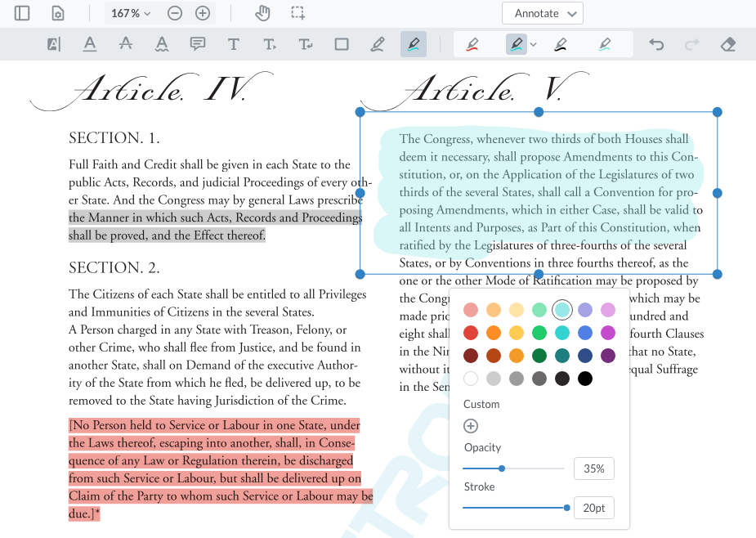Screen dimensions: 756x538
Task: Choose the red highlighter preset
Action: point(472,44)
